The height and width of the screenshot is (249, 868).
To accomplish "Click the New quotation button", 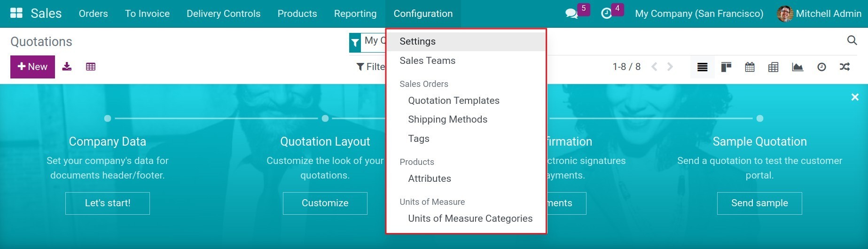I will click(x=33, y=67).
